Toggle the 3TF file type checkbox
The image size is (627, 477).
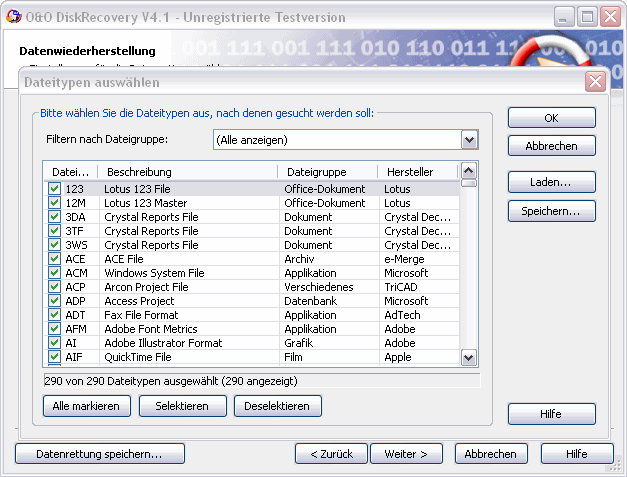point(54,230)
